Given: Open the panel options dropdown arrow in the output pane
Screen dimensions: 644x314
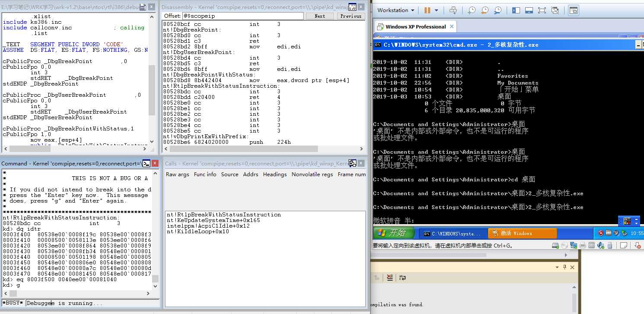Looking at the screenshot, I should click(557, 267).
